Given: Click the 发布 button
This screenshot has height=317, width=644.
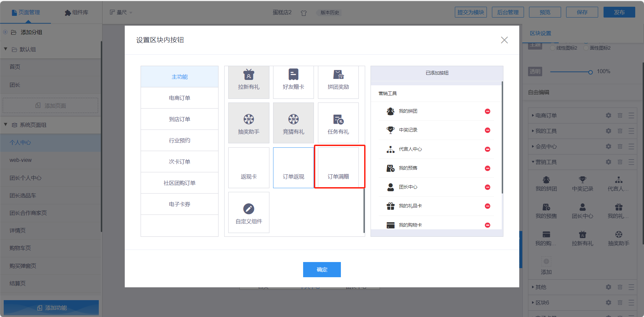Looking at the screenshot, I should click(619, 12).
